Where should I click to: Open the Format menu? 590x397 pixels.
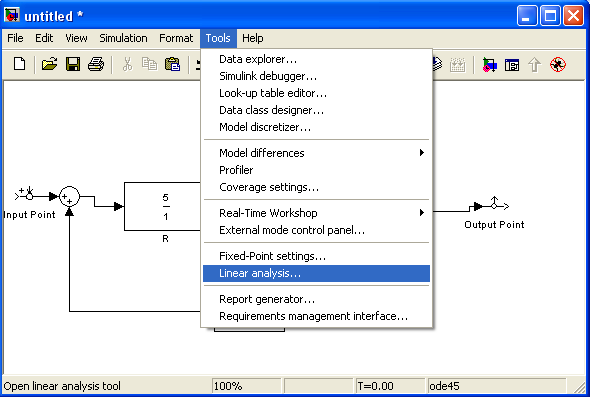point(176,38)
